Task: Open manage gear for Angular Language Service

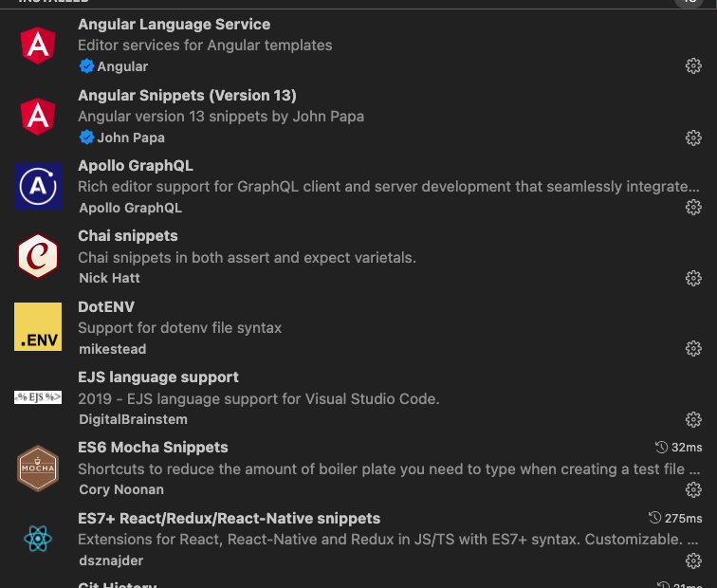Action: click(x=693, y=66)
